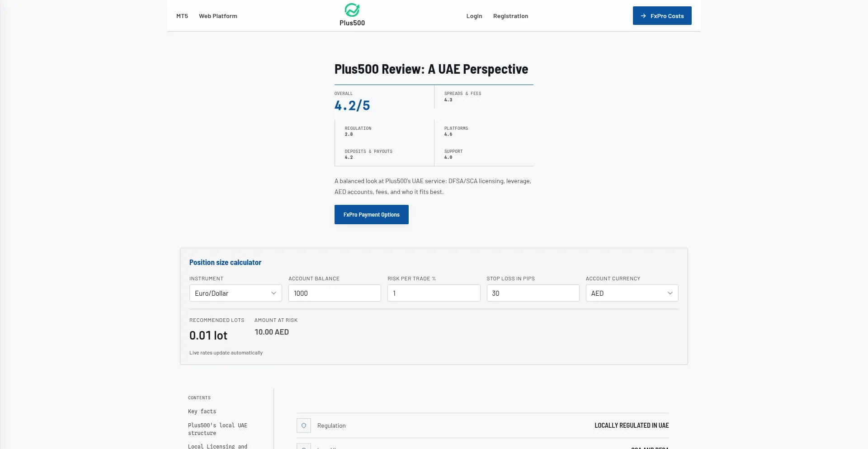This screenshot has height=449, width=868.
Task: Click the LOCALLY REGULATED IN UAE value
Action: coord(632,425)
